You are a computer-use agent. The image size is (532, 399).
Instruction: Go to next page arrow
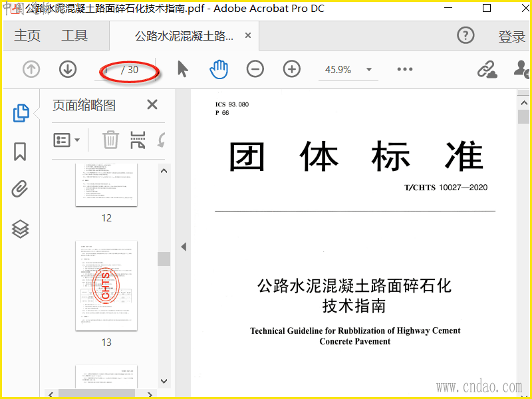[68, 69]
